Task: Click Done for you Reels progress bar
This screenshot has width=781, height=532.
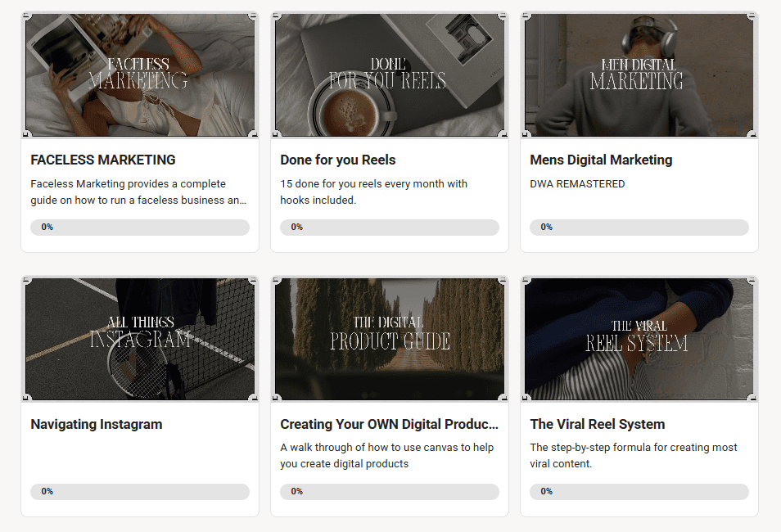Action: click(x=389, y=228)
